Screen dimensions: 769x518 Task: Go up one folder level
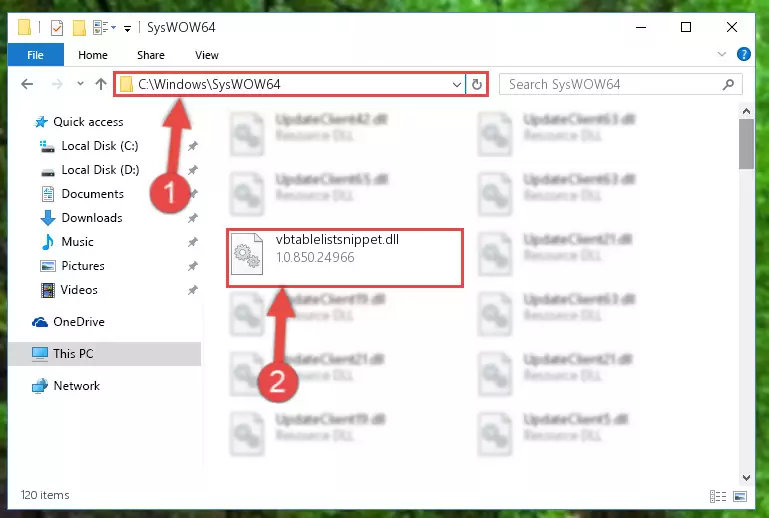coord(101,84)
